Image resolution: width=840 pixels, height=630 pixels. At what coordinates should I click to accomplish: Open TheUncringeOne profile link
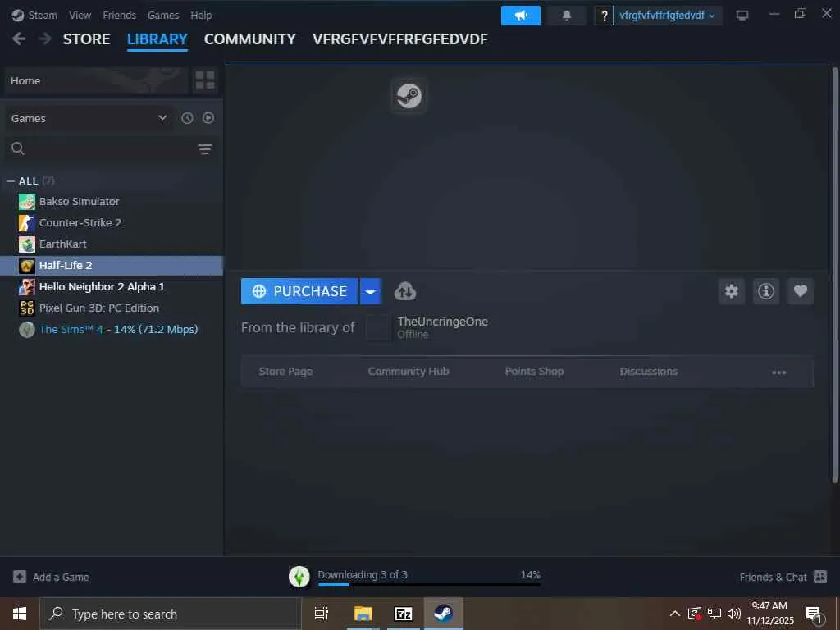(442, 322)
